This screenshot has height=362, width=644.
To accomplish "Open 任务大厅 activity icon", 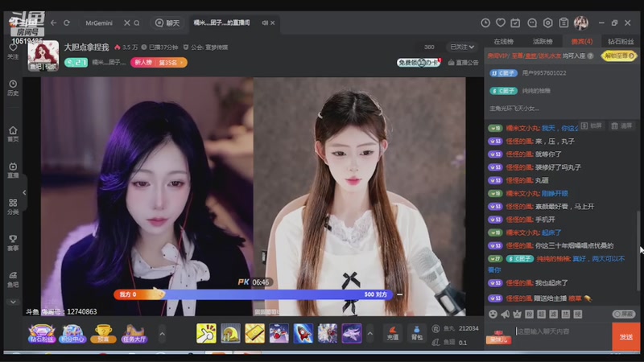I will (x=134, y=333).
